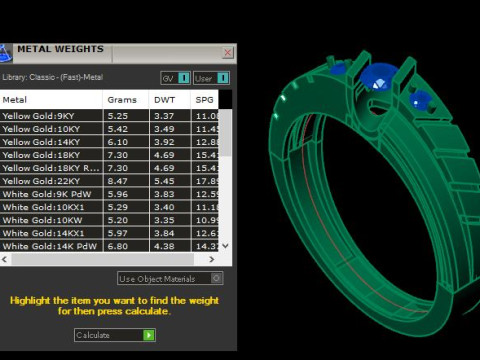Image resolution: width=480 pixels, height=360 pixels.
Task: Click the down arrow of the vertical scrollbar
Action: pos(225,246)
